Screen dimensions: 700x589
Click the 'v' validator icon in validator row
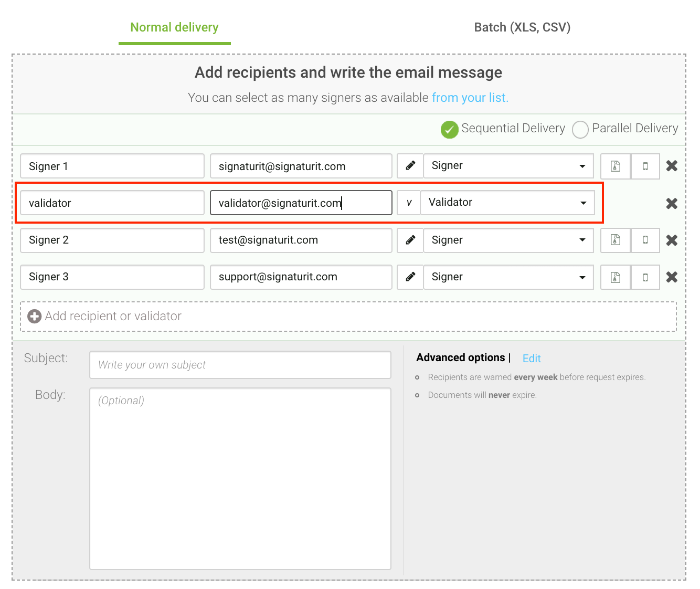click(409, 203)
